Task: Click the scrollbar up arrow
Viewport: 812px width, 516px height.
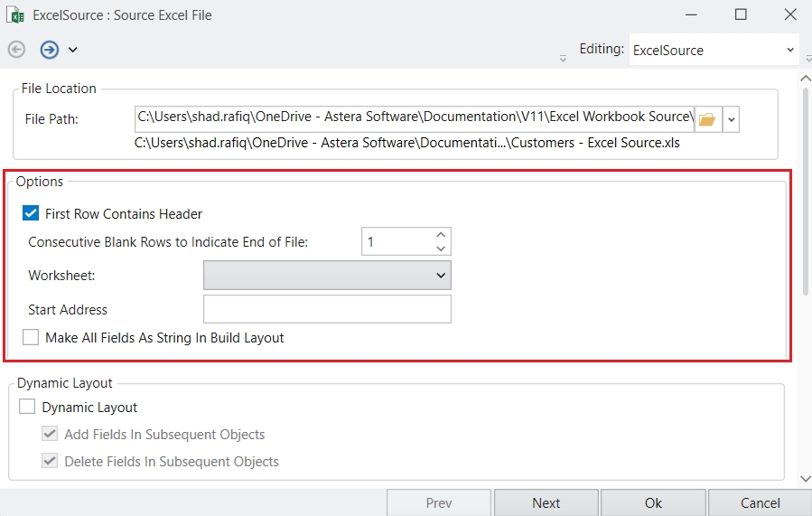Action: (x=806, y=79)
